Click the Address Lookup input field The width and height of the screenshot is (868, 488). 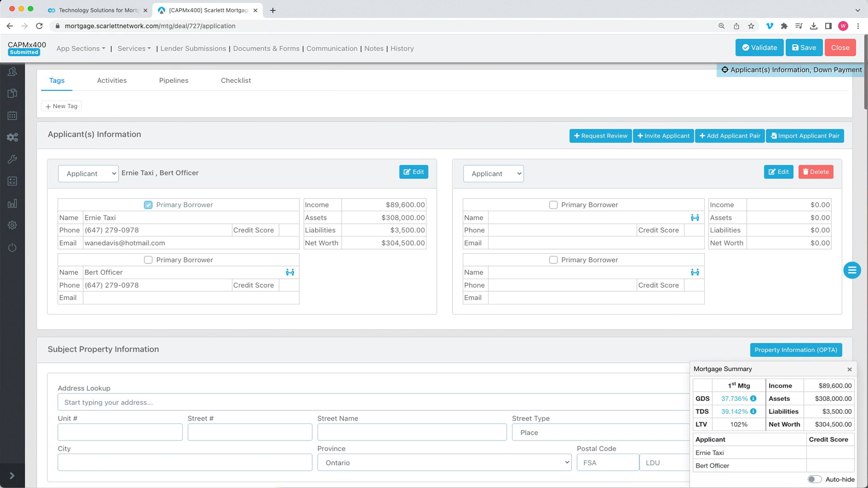click(x=373, y=403)
